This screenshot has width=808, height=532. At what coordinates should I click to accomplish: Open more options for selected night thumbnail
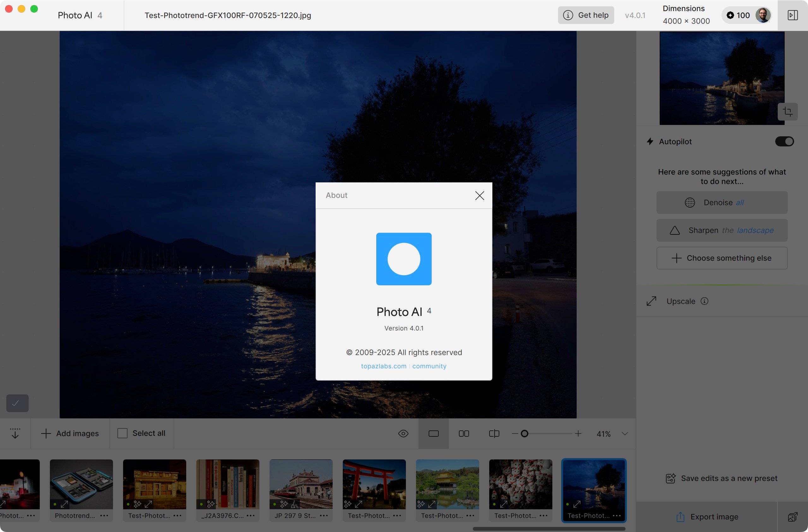[616, 516]
